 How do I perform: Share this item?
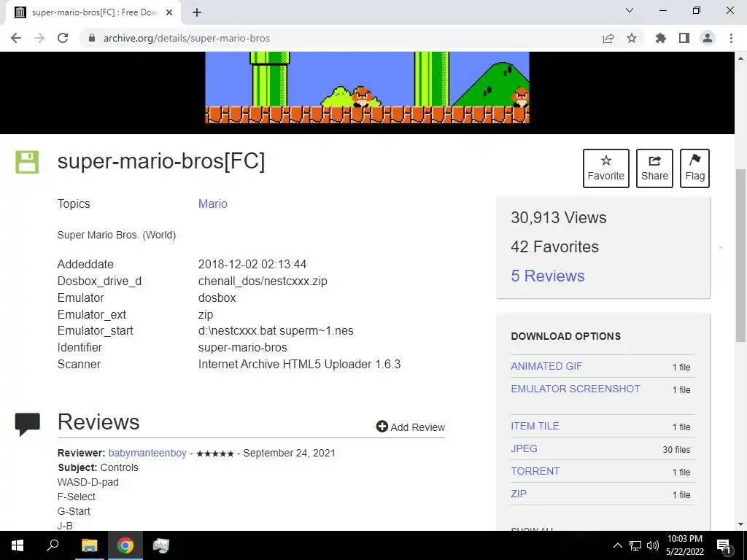coord(654,168)
